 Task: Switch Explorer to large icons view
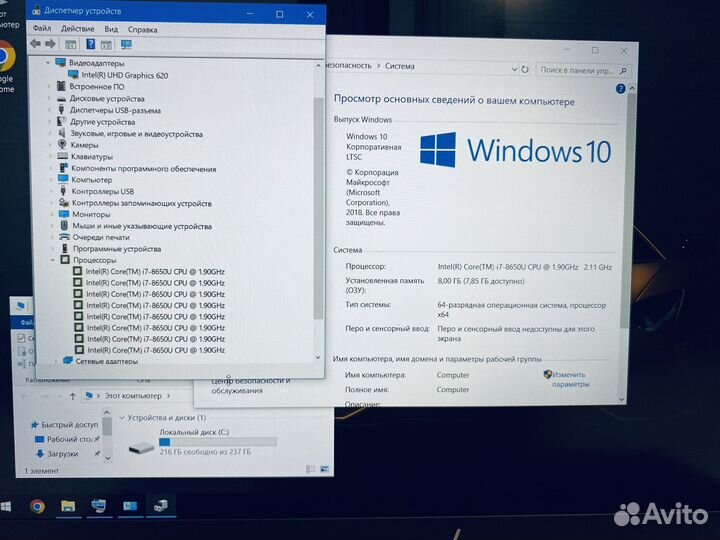point(324,469)
